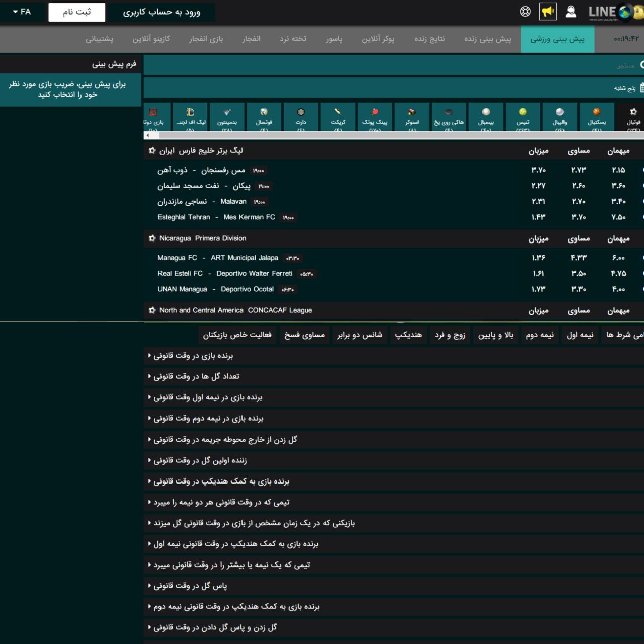This screenshot has width=644, height=644.
Task: Switch to the live betting (پیش بینی زنده) tab
Action: point(487,39)
